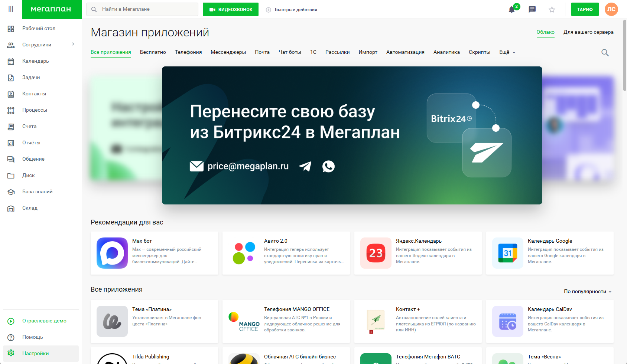This screenshot has width=627, height=364.
Task: Switch to Облако store view
Action: point(545,32)
